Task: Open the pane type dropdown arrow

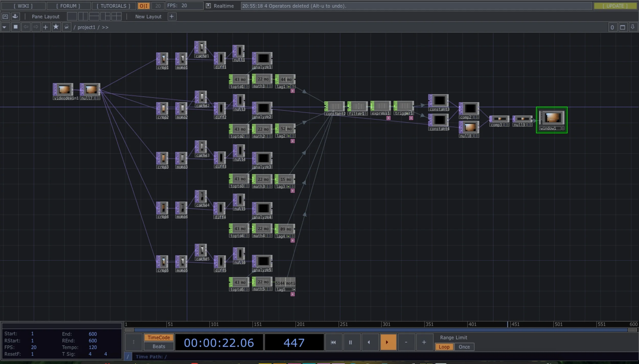Action: (x=5, y=27)
